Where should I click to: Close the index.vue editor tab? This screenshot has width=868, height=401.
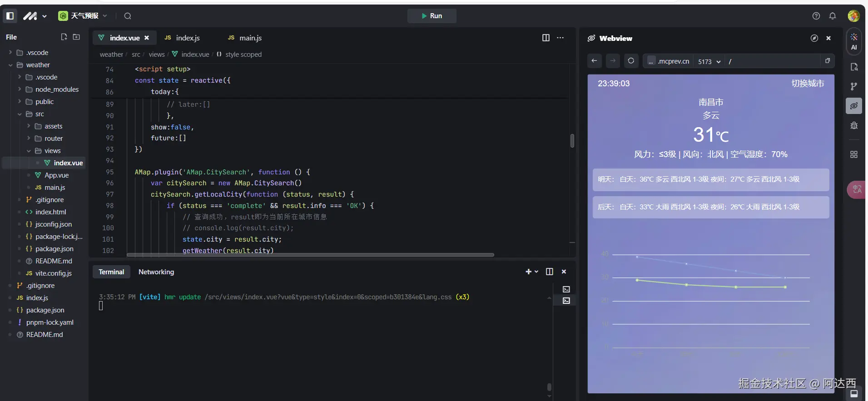[x=147, y=38]
